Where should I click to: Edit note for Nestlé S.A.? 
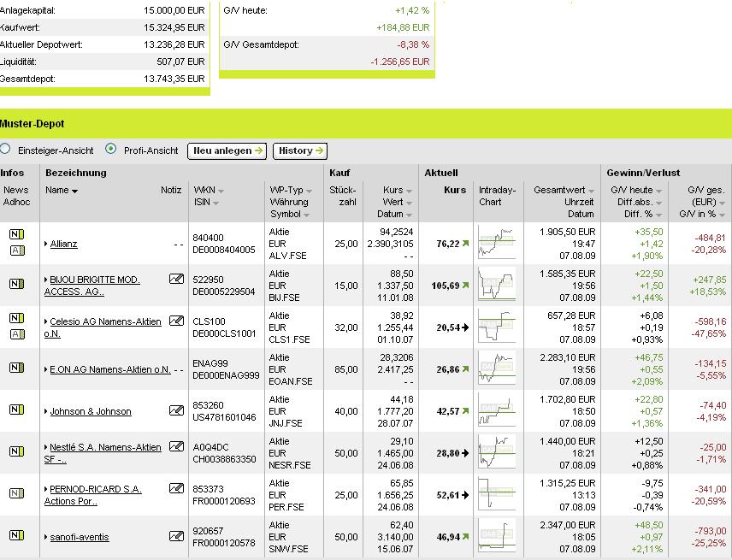pyautogui.click(x=176, y=446)
